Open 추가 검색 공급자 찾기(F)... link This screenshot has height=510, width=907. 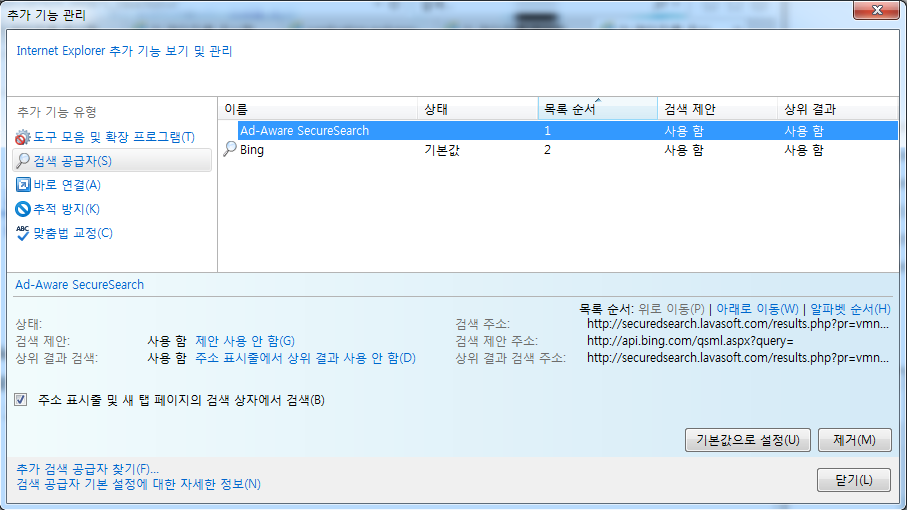tap(87, 468)
